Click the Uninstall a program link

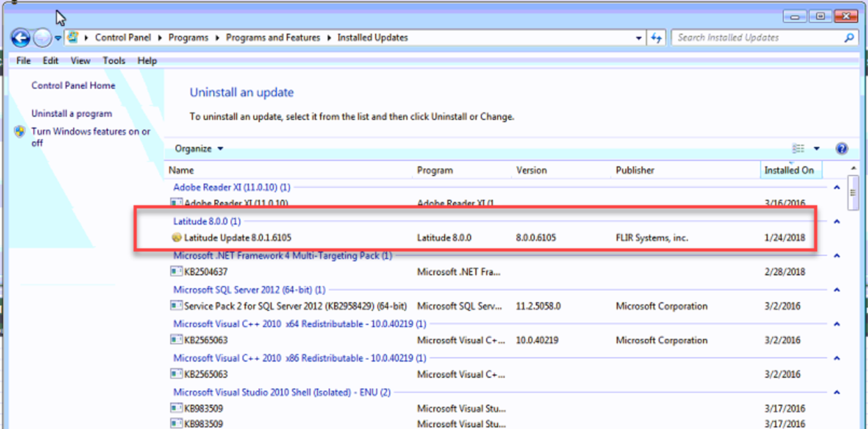[x=72, y=114]
